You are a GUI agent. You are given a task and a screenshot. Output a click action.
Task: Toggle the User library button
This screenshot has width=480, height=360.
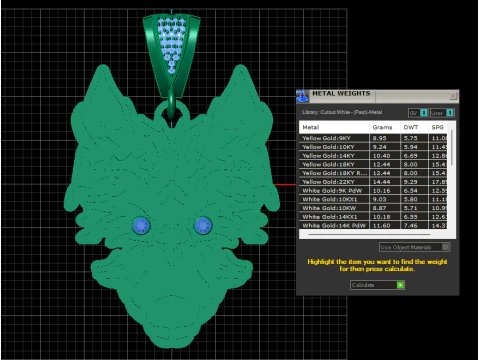442,113
